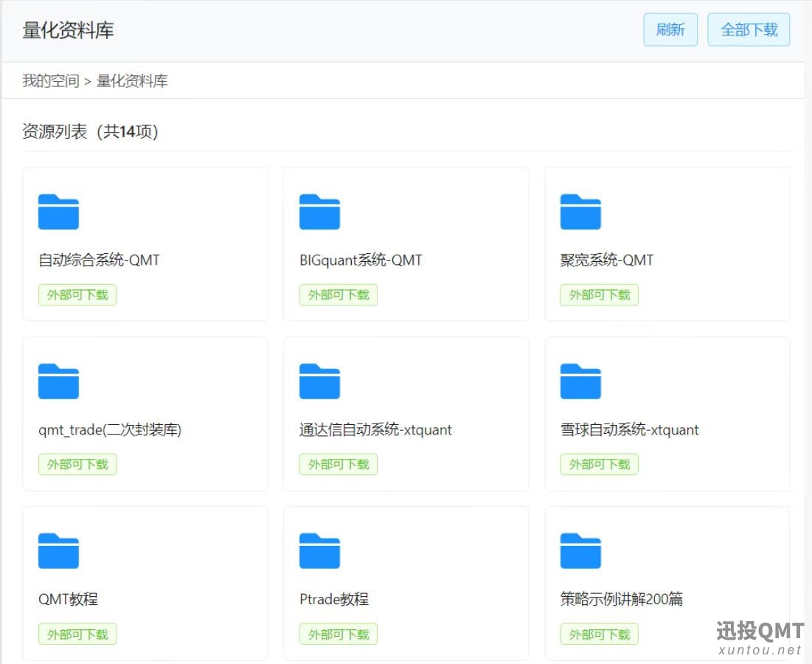Open the BIGquant系统-QMT folder icon

pos(319,212)
